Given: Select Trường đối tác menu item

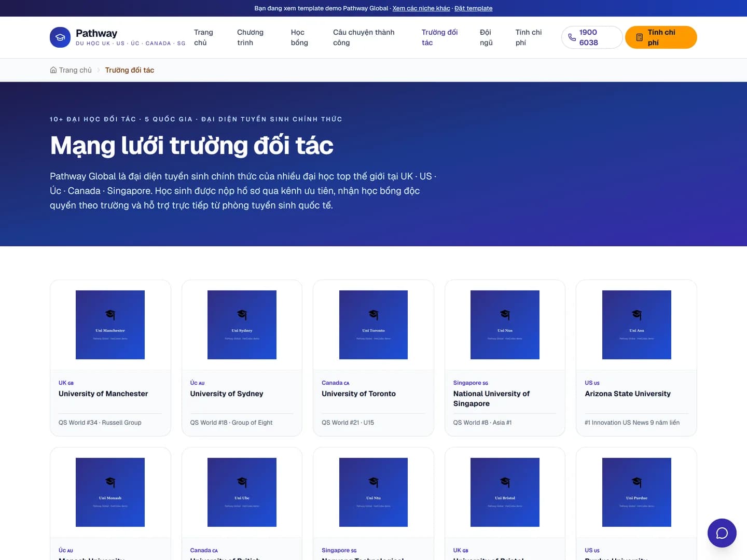Looking at the screenshot, I should (439, 37).
